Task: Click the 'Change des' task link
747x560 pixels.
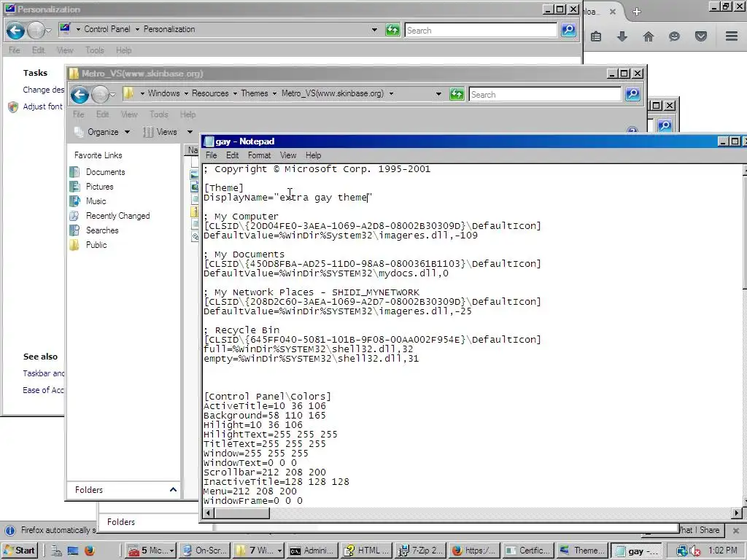Action: pyautogui.click(x=43, y=90)
